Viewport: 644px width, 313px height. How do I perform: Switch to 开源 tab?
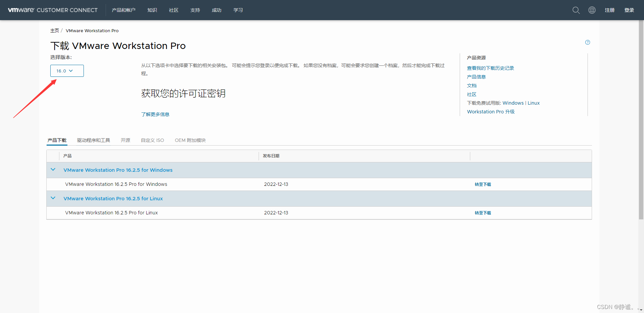125,140
